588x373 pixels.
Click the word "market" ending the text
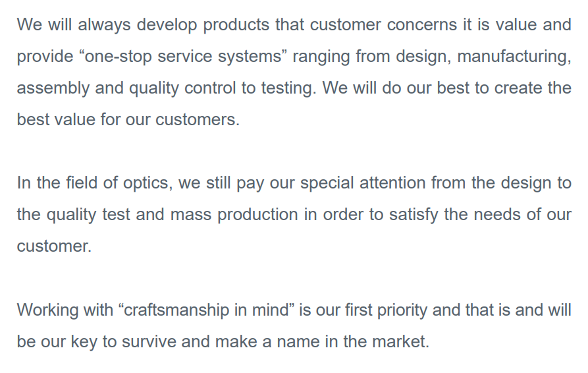tap(402, 341)
